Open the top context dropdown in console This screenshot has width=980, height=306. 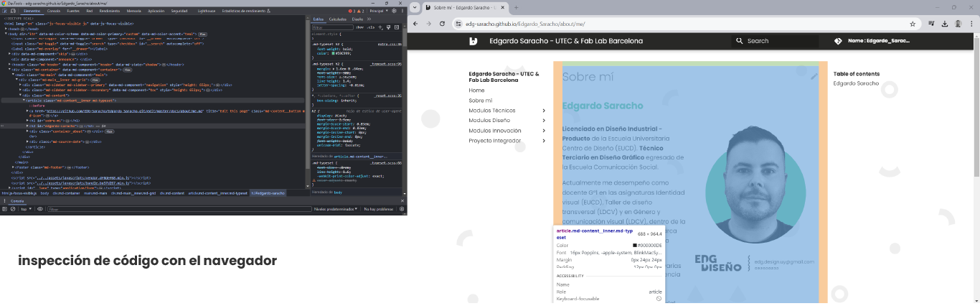pos(26,209)
